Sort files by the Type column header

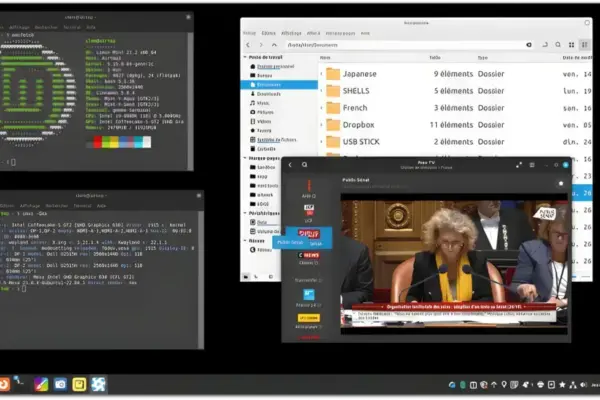point(483,57)
